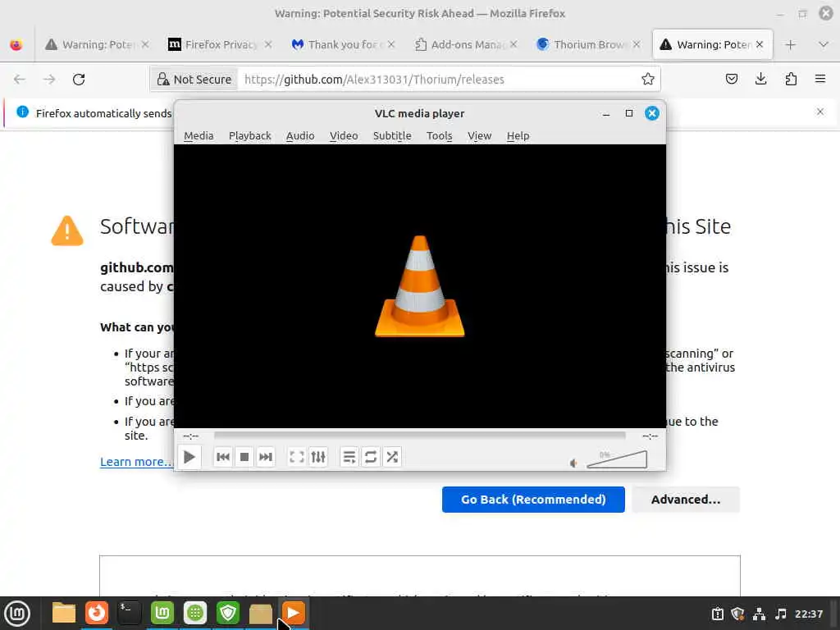Viewport: 840px width, 630px height.
Task: Stop playback in VLC
Action: (244, 457)
